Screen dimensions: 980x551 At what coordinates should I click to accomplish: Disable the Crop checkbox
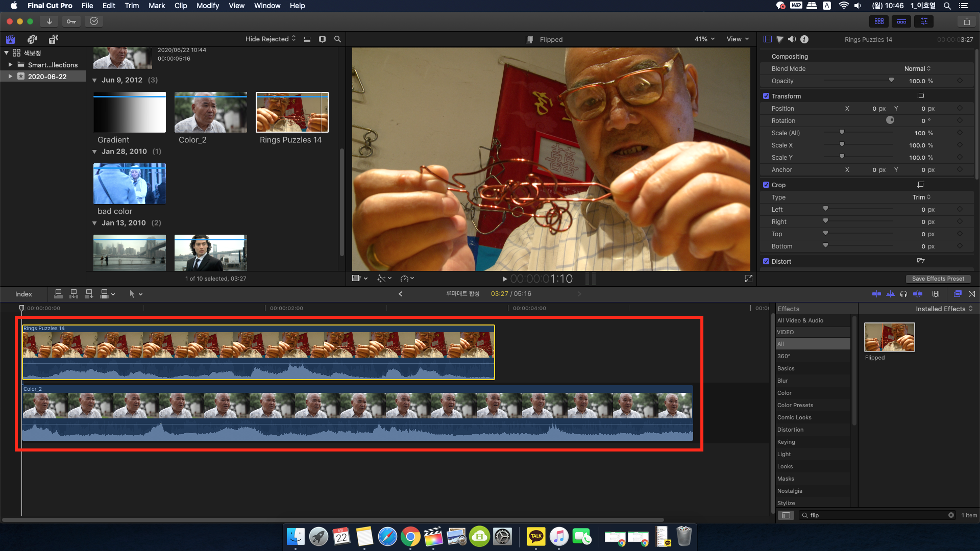pyautogui.click(x=766, y=185)
